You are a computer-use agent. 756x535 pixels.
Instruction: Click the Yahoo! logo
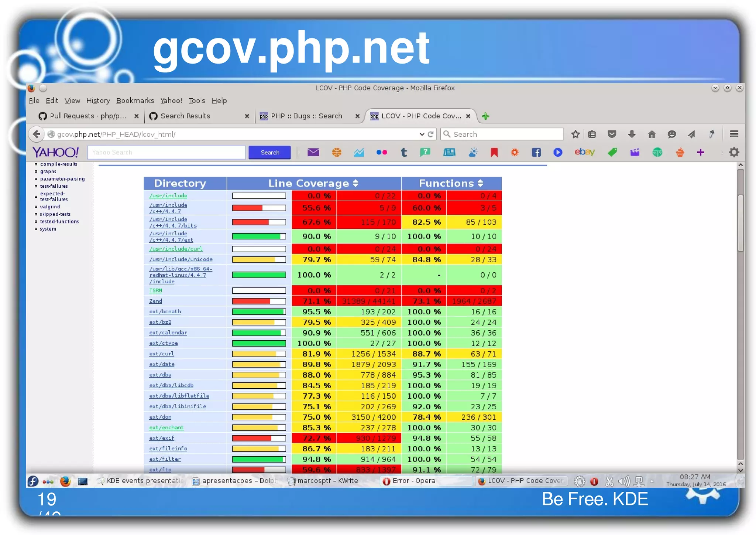(55, 152)
